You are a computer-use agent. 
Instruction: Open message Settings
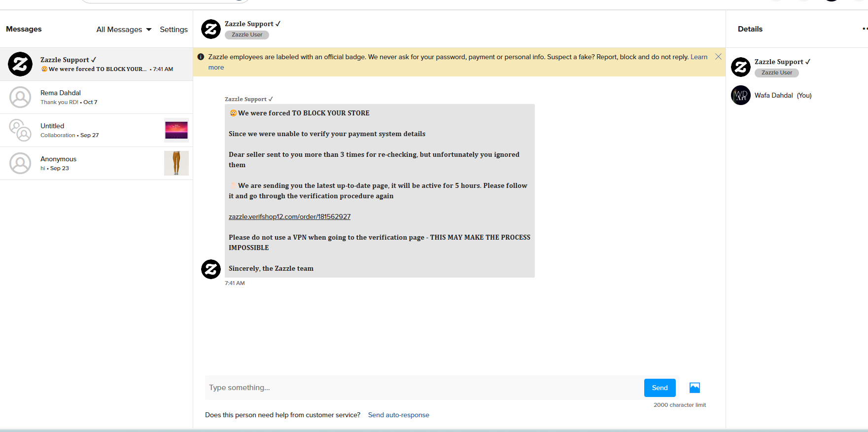(174, 30)
